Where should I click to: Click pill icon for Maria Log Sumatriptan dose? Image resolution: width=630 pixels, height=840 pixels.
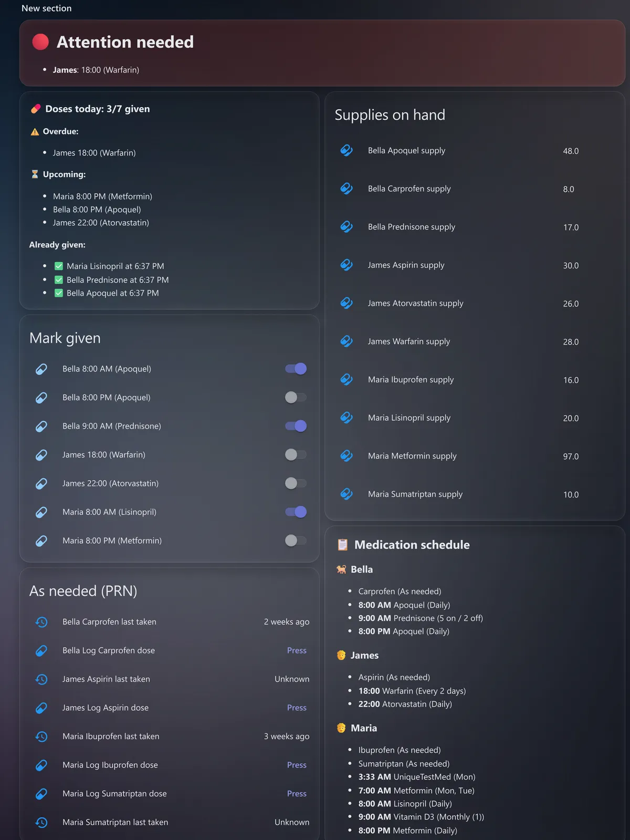pyautogui.click(x=41, y=794)
